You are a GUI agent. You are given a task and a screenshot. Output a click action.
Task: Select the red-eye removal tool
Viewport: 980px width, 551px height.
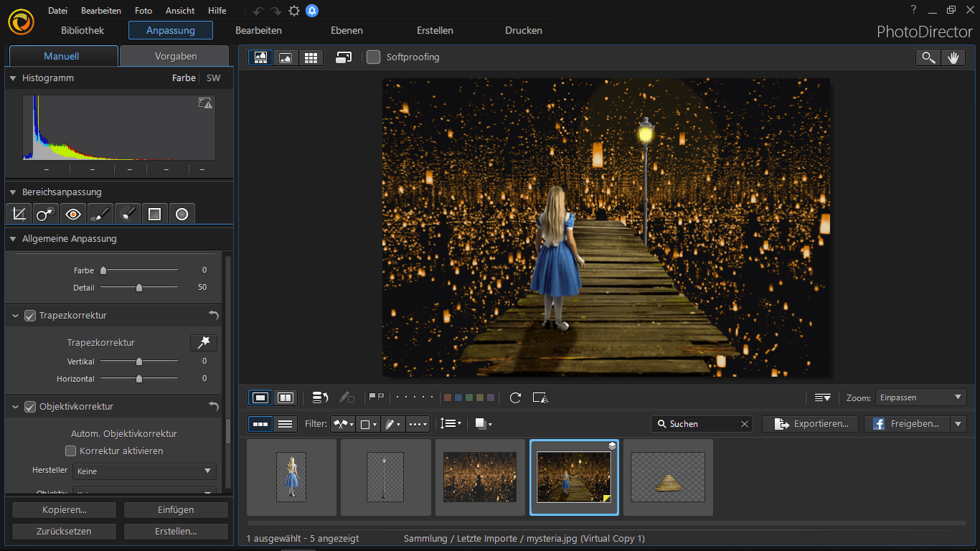click(x=73, y=213)
